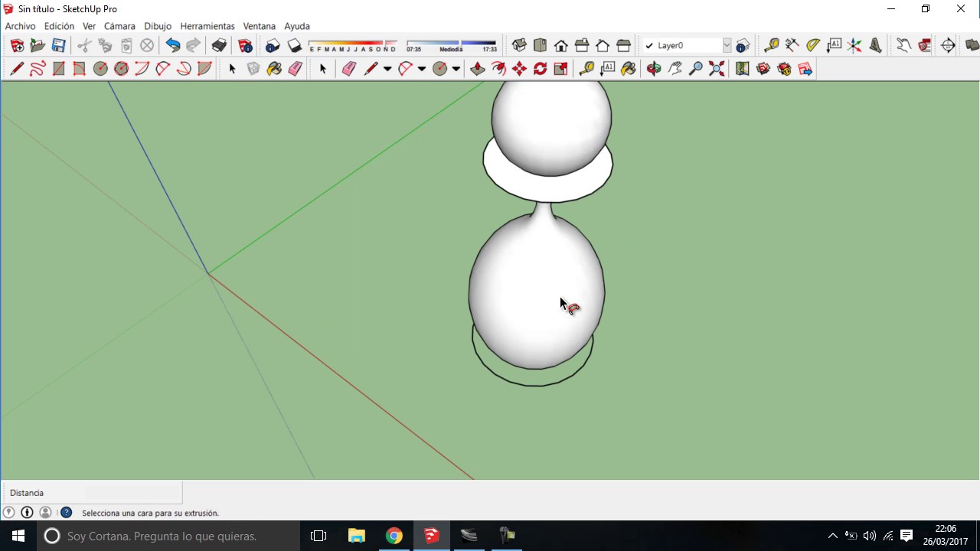Click the Send to LayOut icon

pos(805,69)
